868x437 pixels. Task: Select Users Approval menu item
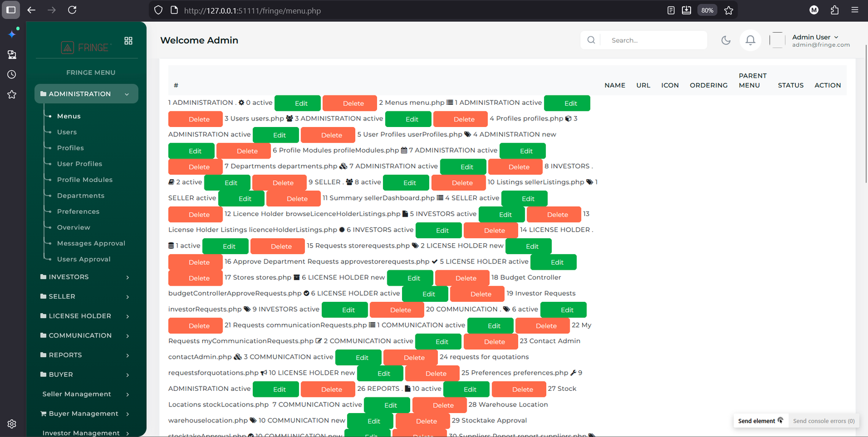pos(84,259)
